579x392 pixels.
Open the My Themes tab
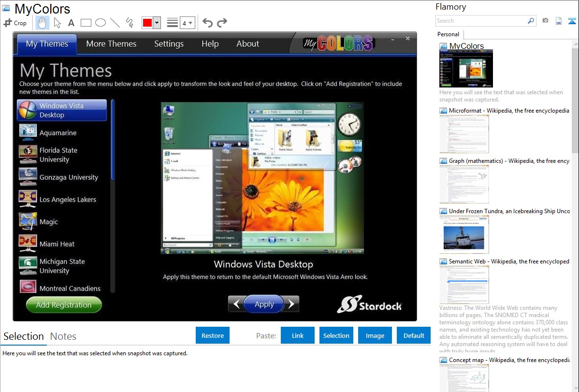[47, 44]
